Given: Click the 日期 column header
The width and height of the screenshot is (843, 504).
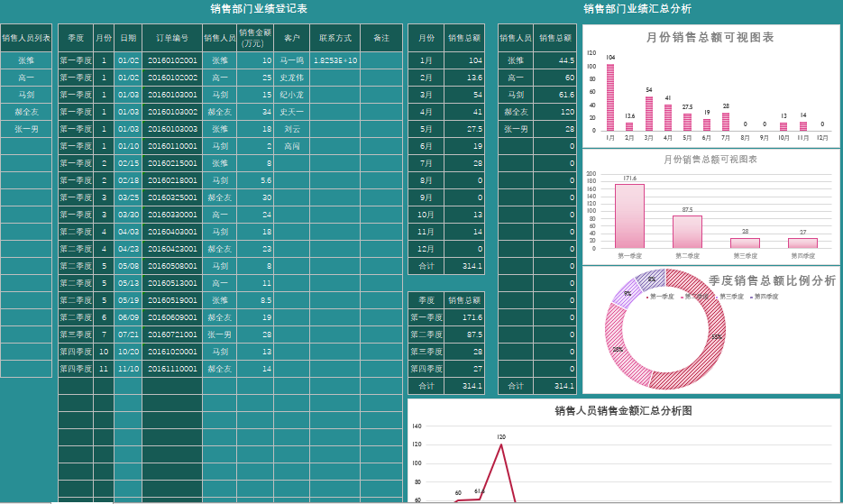Looking at the screenshot, I should coord(128,38).
